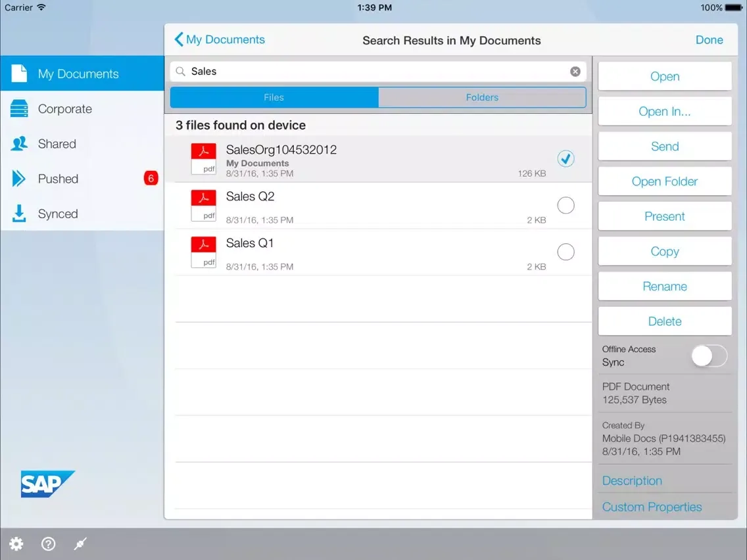Click the Open Folder button
Viewport: 747px width, 560px height.
click(x=665, y=181)
